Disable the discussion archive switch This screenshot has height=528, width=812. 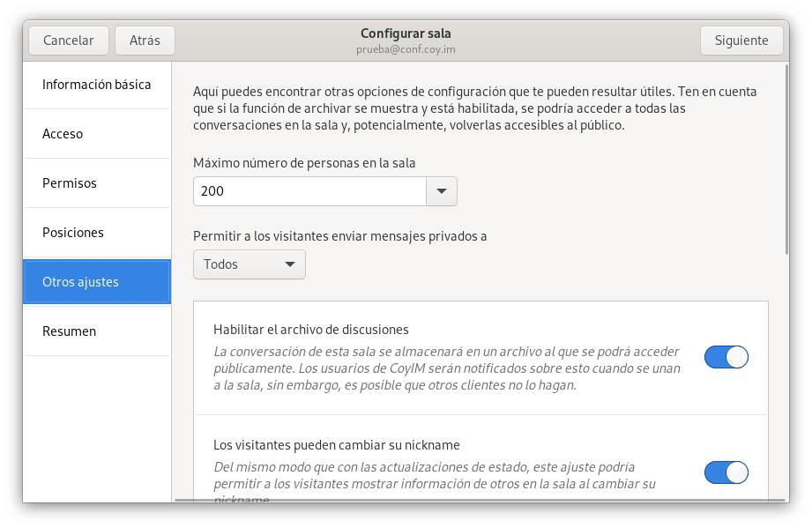(x=726, y=357)
